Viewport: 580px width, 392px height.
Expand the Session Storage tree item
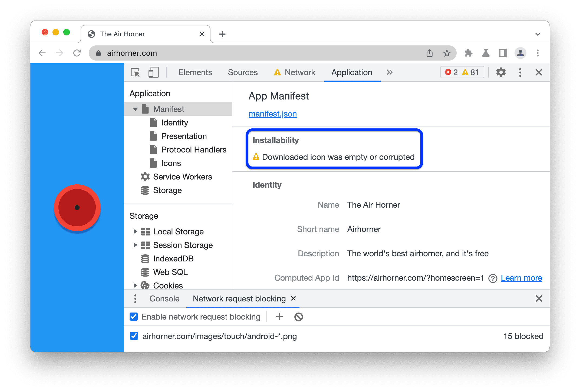click(x=134, y=244)
